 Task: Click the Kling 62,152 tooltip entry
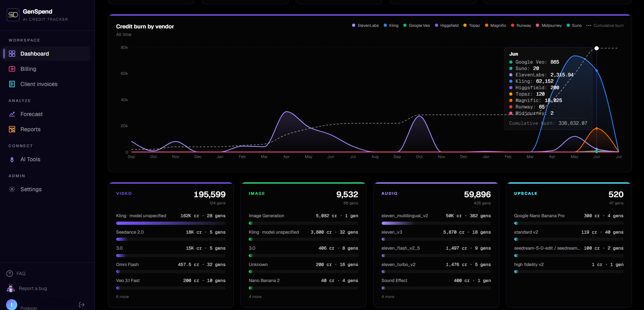[531, 81]
